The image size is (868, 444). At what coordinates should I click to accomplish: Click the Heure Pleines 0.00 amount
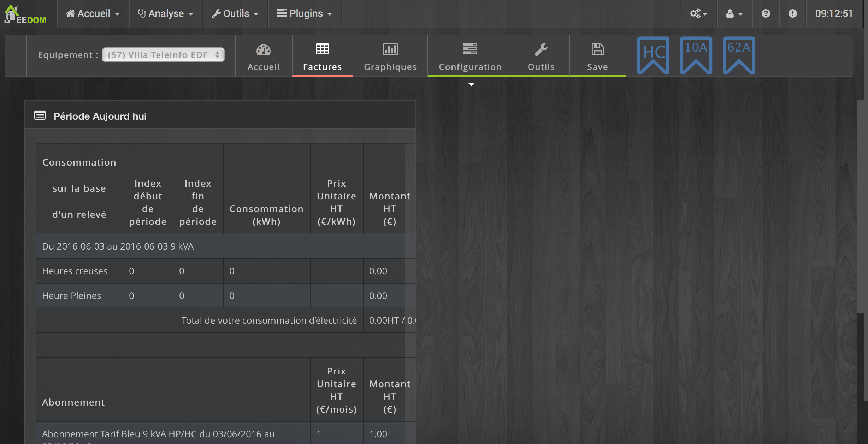378,296
